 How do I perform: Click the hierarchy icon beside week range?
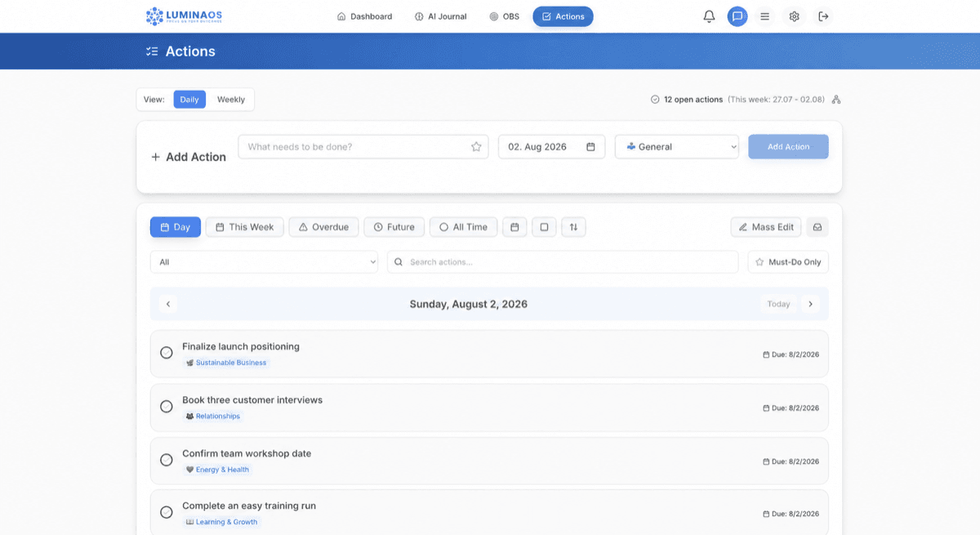[835, 100]
